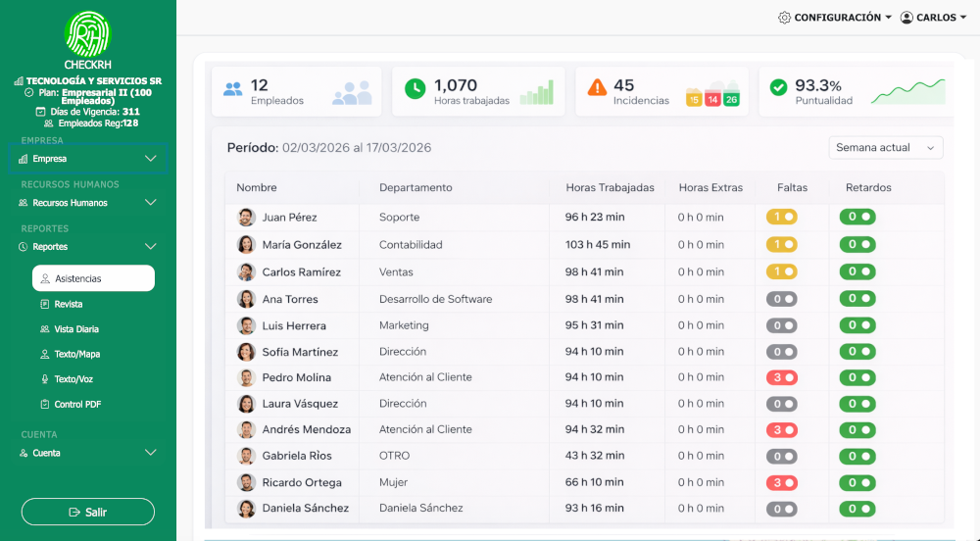Click the Control PDF clipboard icon

44,404
